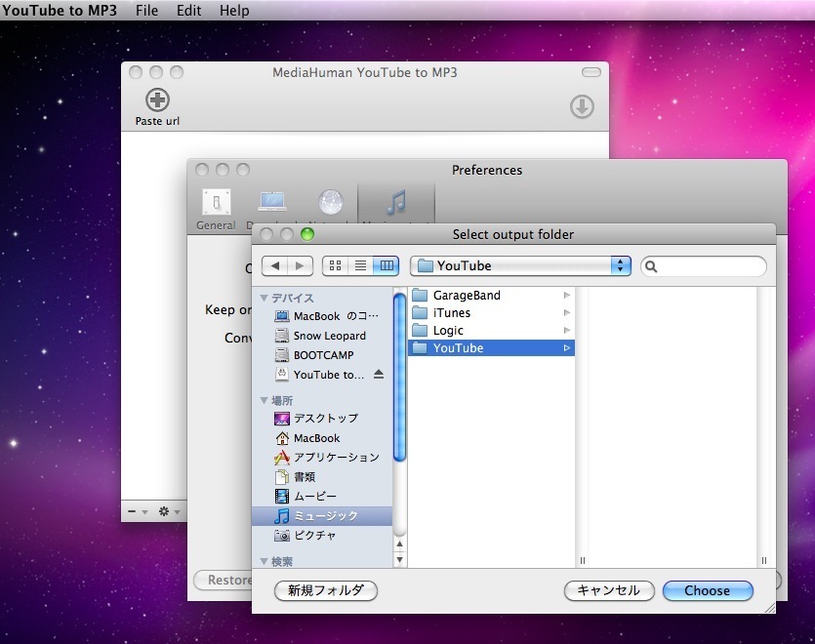The height and width of the screenshot is (644, 815).
Task: Switch to list view in file dialog
Action: 360,265
